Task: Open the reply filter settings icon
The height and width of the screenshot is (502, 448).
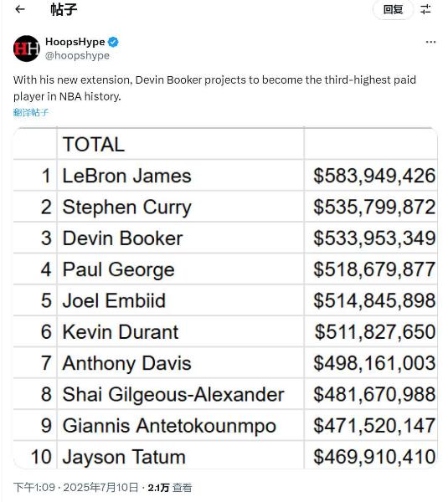Action: [426, 9]
